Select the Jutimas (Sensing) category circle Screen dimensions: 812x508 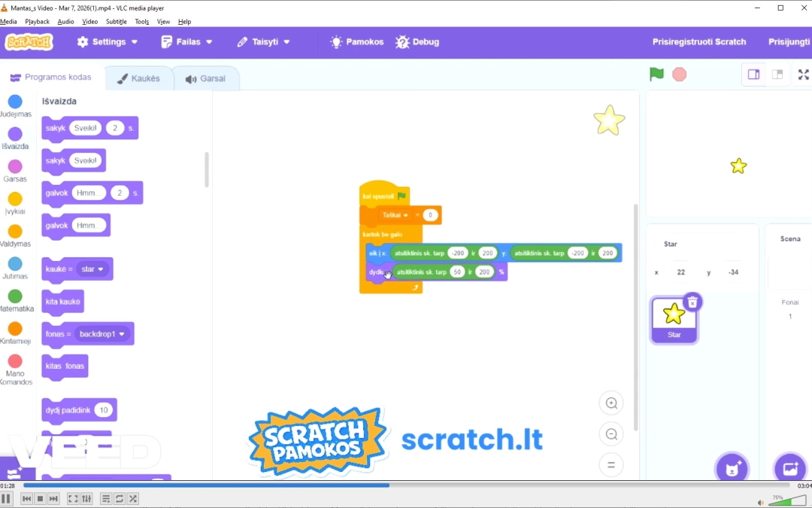tap(15, 264)
